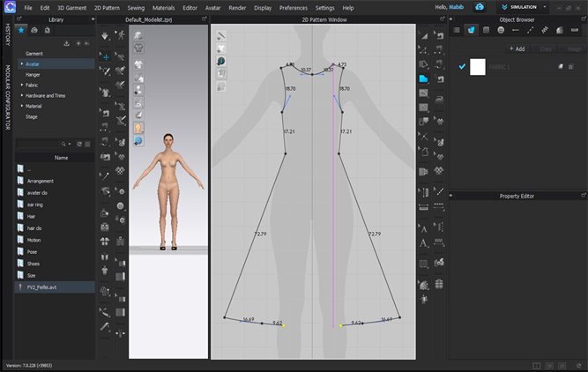Click the Library favorites star tab

coord(21,30)
